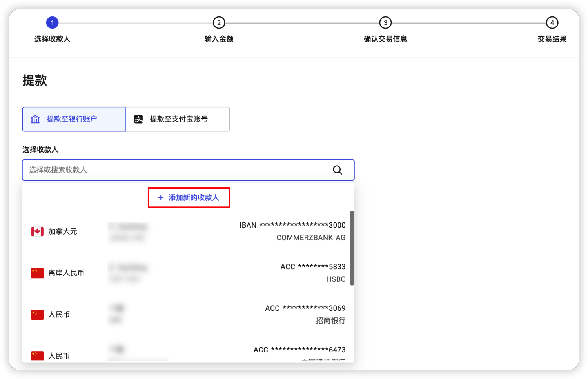The width and height of the screenshot is (588, 379).
Task: Click the Alipay logo icon
Action: pyautogui.click(x=138, y=119)
